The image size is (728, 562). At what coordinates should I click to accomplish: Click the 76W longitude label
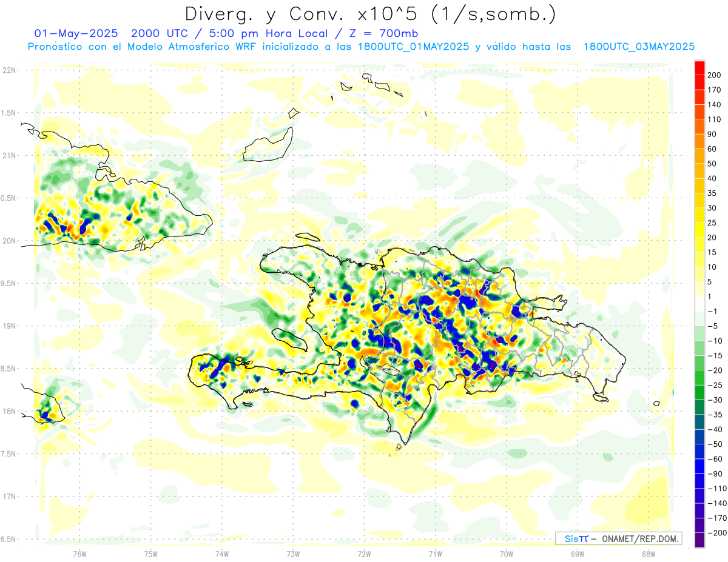[x=79, y=554]
